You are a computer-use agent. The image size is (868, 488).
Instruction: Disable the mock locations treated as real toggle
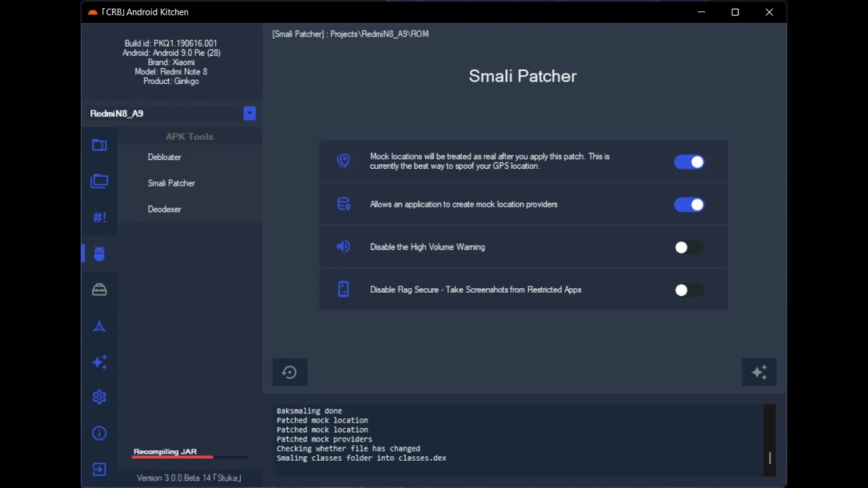pos(689,162)
